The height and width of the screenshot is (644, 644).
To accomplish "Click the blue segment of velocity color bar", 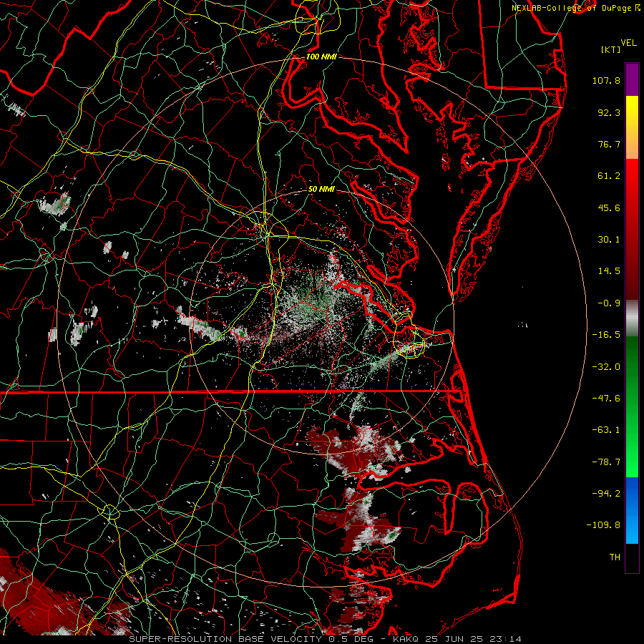I will pyautogui.click(x=632, y=510).
